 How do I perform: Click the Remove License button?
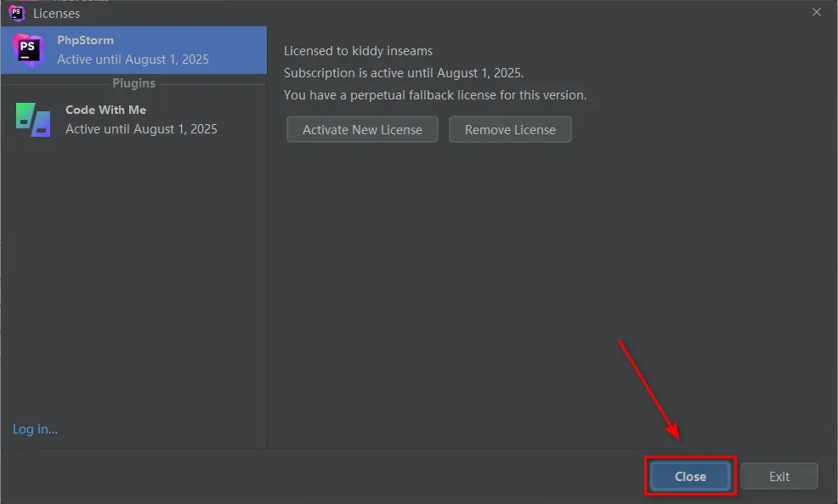[510, 129]
